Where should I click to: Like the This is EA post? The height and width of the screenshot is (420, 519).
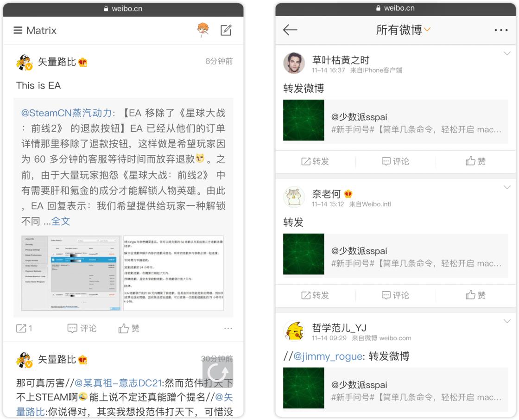coord(129,328)
